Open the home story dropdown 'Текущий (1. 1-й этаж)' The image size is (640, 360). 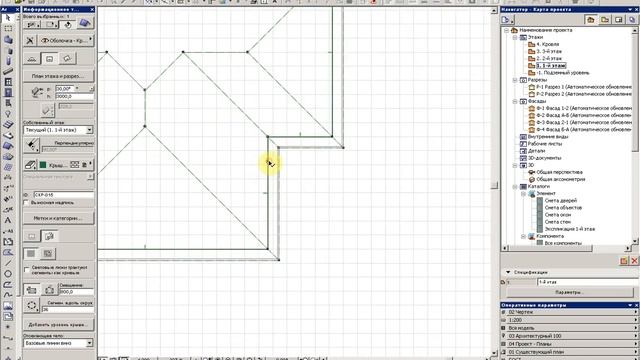58,130
